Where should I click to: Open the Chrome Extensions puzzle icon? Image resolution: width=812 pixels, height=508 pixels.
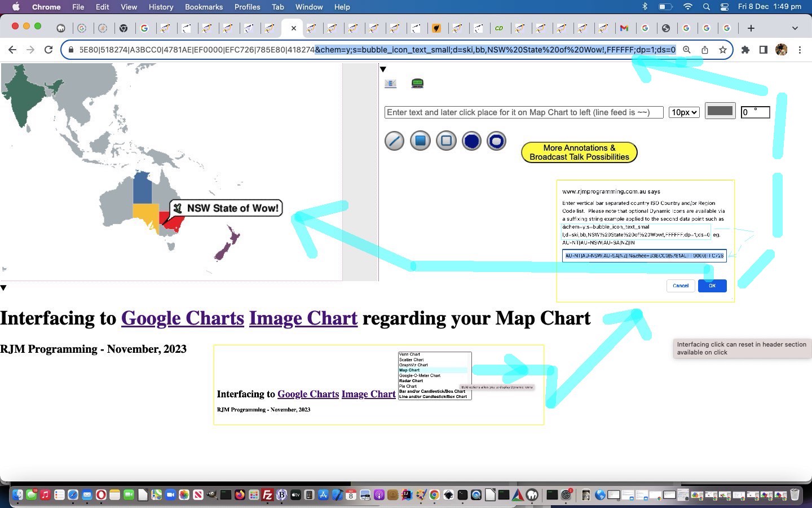[x=745, y=50]
